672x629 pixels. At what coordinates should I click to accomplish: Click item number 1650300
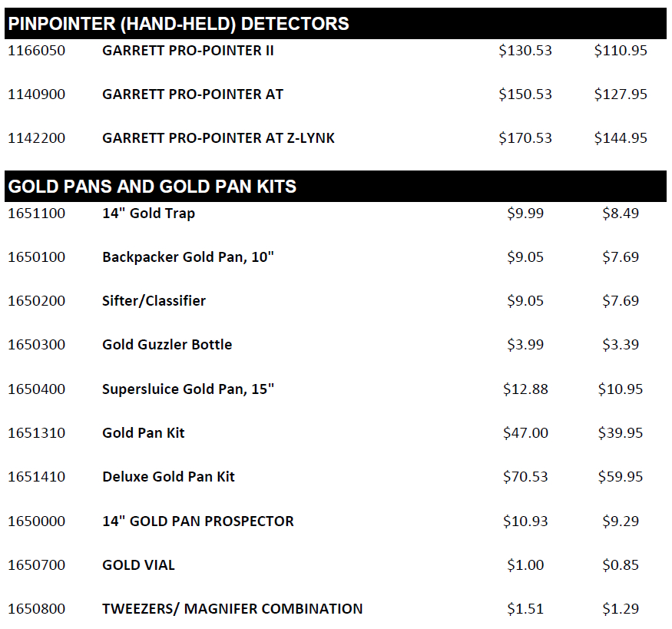pyautogui.click(x=36, y=345)
